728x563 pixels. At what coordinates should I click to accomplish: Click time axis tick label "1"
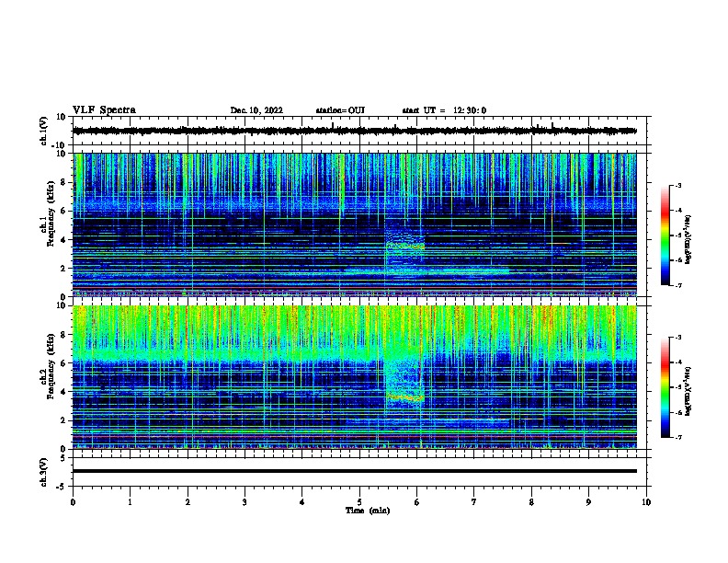pyautogui.click(x=130, y=502)
